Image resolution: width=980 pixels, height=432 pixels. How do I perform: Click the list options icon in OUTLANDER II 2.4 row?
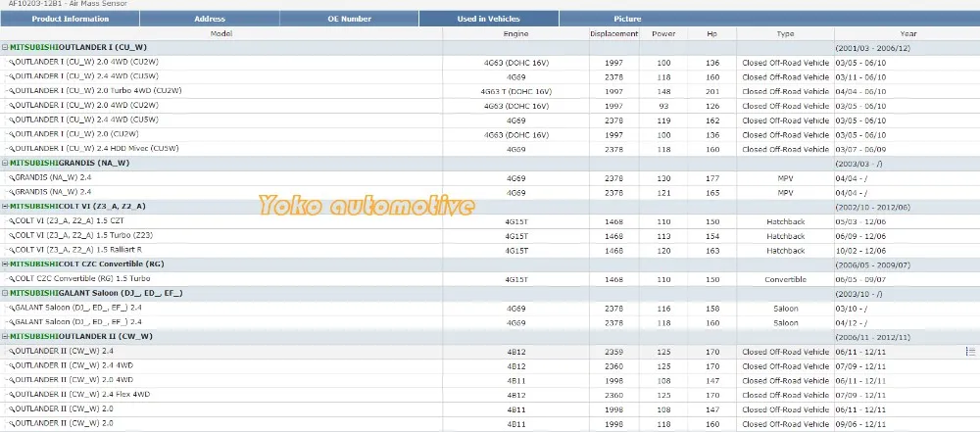pyautogui.click(x=970, y=352)
